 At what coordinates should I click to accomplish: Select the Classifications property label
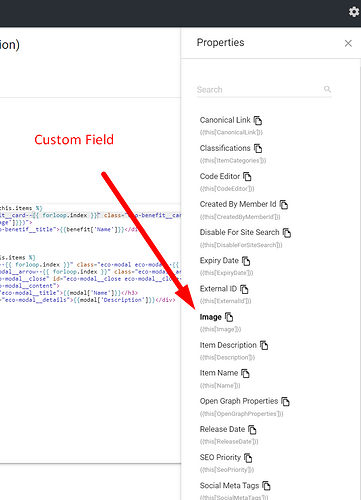point(225,148)
